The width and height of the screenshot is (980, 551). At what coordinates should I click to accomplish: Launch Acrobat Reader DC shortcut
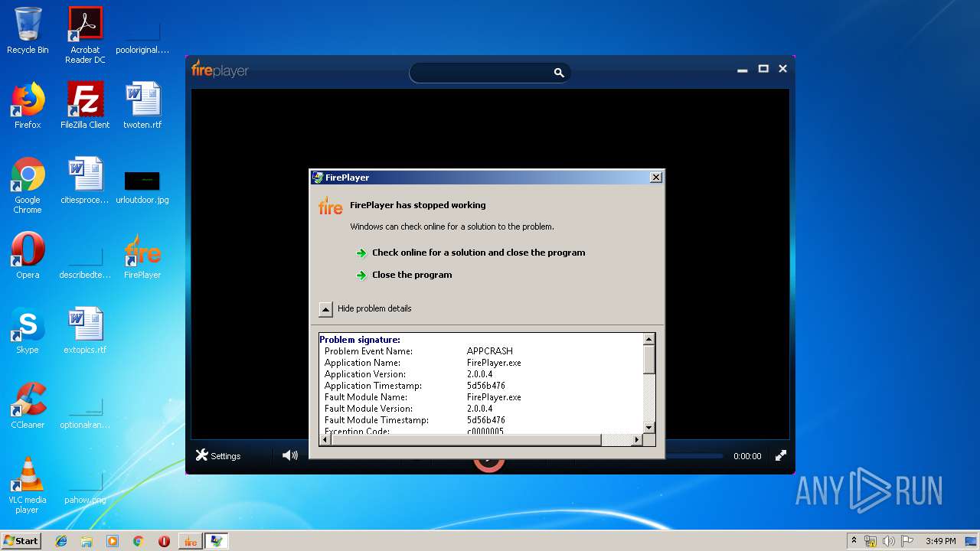click(x=85, y=34)
